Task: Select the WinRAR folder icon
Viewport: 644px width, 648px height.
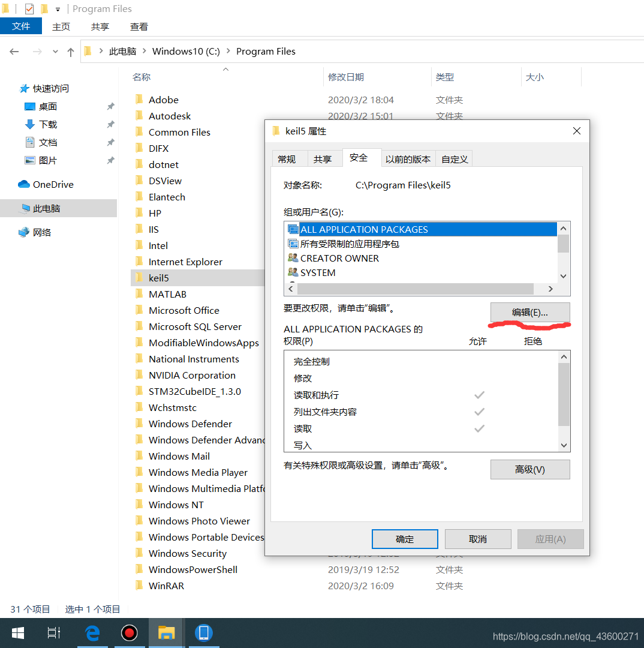Action: click(139, 586)
